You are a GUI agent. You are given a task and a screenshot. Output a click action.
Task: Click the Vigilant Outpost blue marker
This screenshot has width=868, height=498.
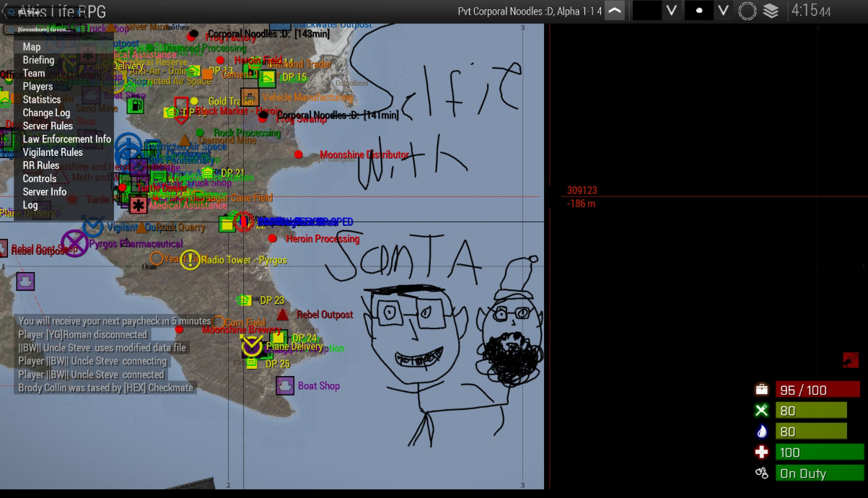[92, 227]
